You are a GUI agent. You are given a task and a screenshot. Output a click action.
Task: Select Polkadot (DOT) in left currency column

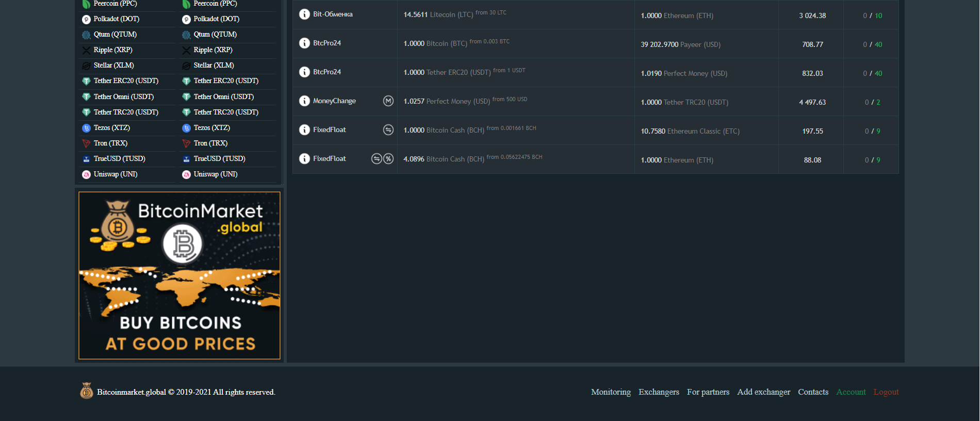(116, 19)
